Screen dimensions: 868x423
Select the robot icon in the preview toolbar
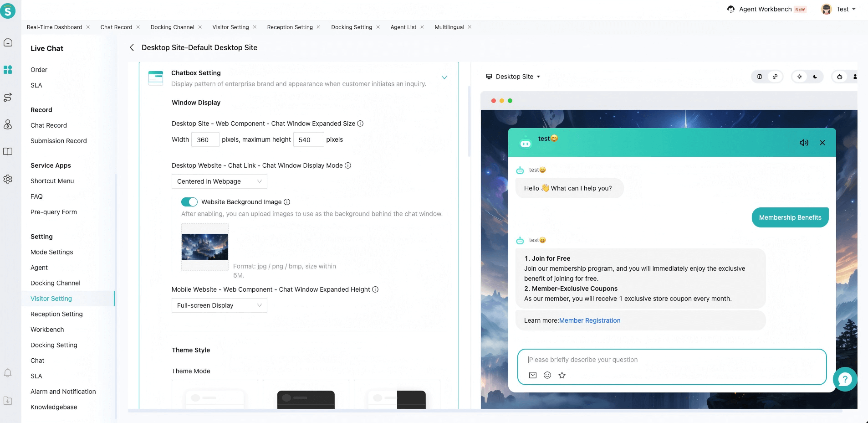839,77
